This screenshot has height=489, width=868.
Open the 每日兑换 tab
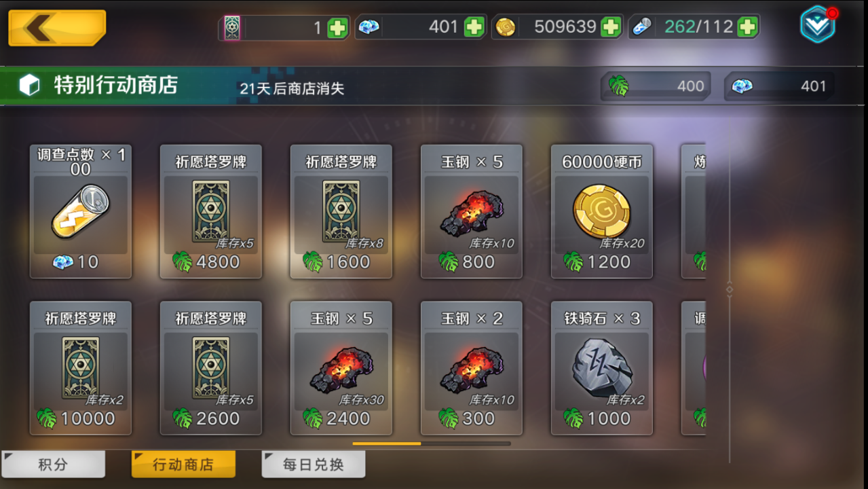pos(314,465)
